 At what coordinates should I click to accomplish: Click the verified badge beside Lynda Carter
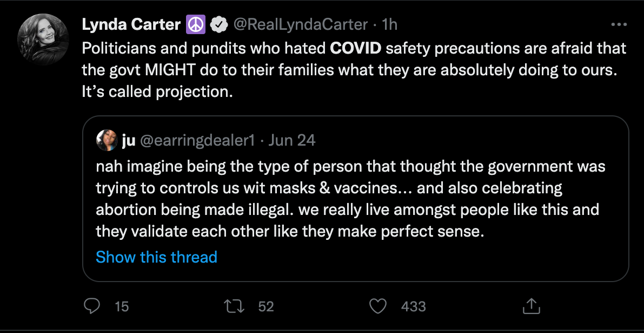coord(218,24)
